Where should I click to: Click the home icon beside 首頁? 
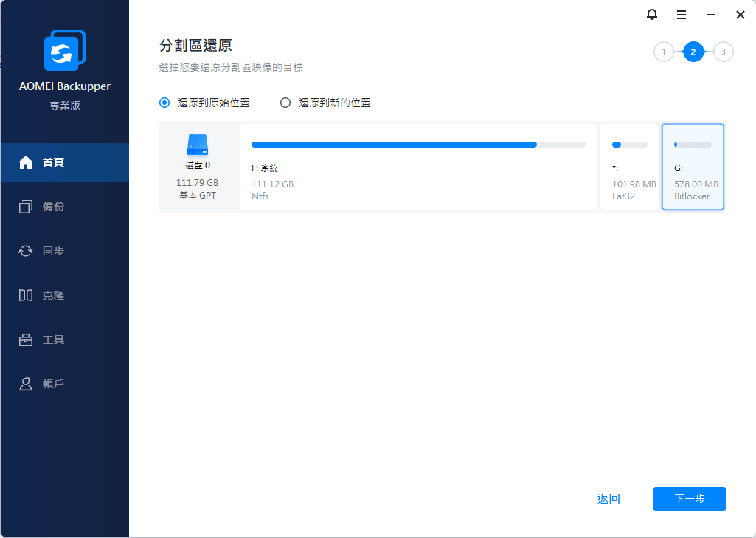click(x=26, y=162)
